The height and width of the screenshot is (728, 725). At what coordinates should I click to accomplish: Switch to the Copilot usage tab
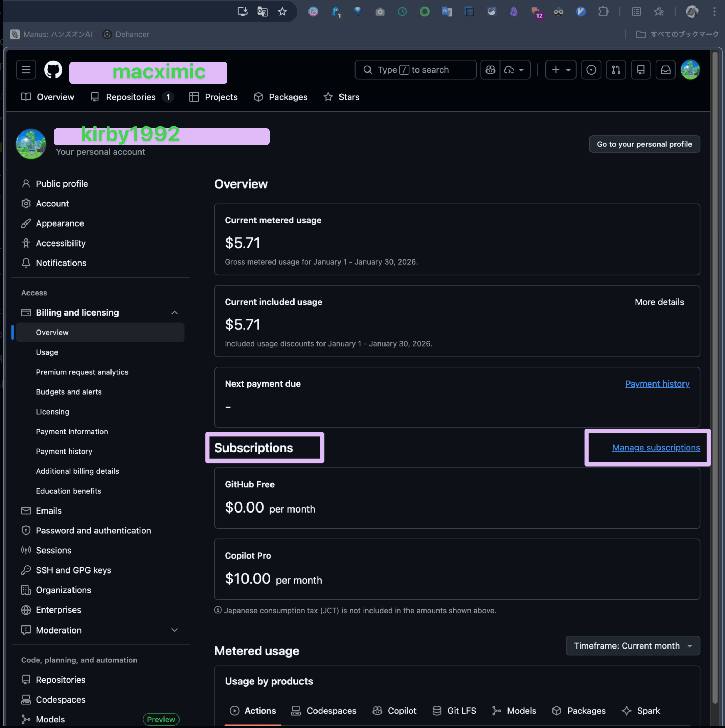tap(394, 711)
